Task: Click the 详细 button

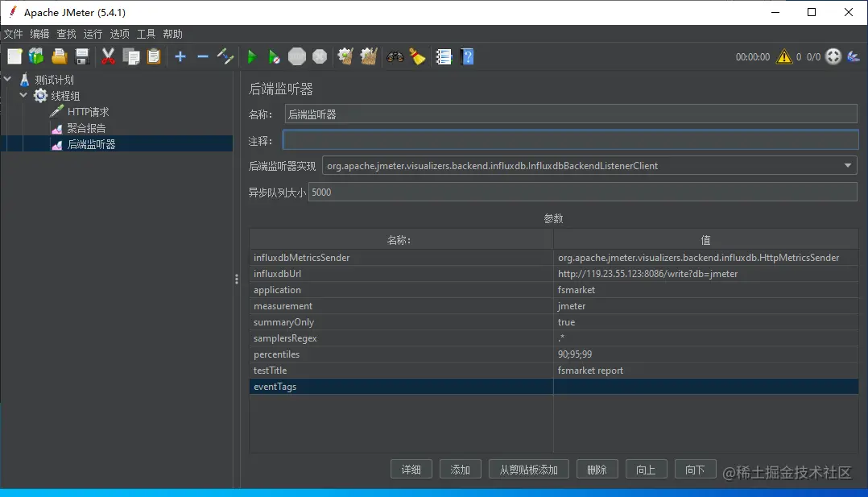Action: (411, 470)
